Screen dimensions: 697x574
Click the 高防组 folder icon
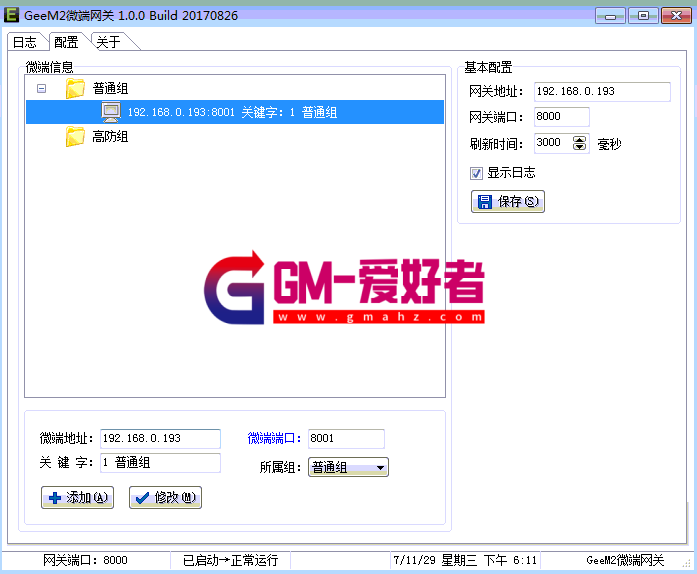75,136
